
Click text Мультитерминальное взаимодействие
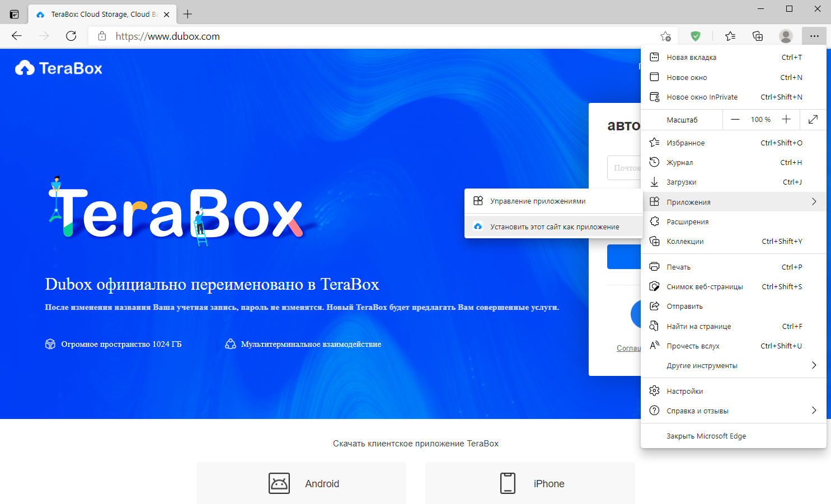tap(311, 344)
